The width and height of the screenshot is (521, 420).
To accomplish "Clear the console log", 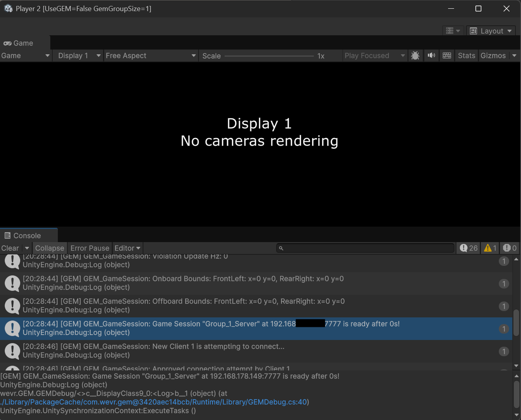I will (10, 248).
